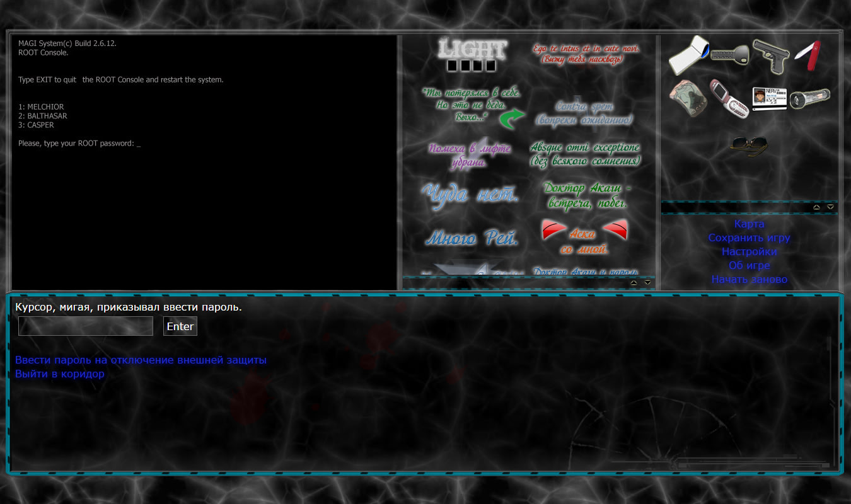Screen dimensions: 851x504
Task: Click the Выйти в коридор link
Action: coord(60,374)
